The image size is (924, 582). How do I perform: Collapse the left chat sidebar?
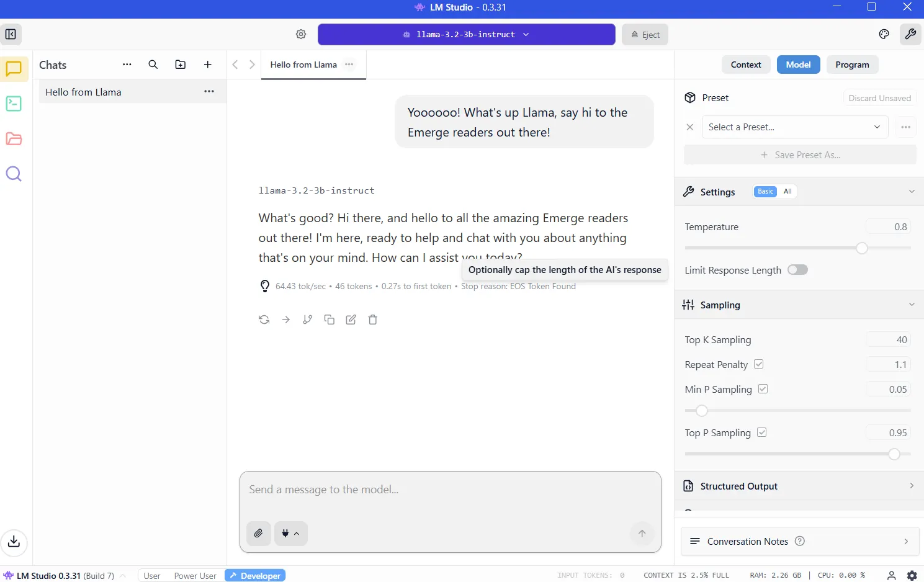pyautogui.click(x=11, y=34)
